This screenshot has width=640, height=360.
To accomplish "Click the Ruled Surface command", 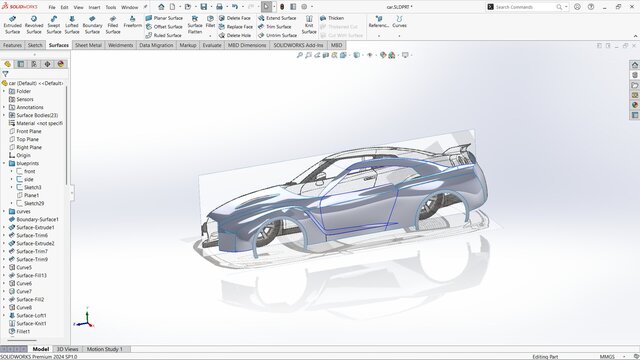I will point(163,35).
